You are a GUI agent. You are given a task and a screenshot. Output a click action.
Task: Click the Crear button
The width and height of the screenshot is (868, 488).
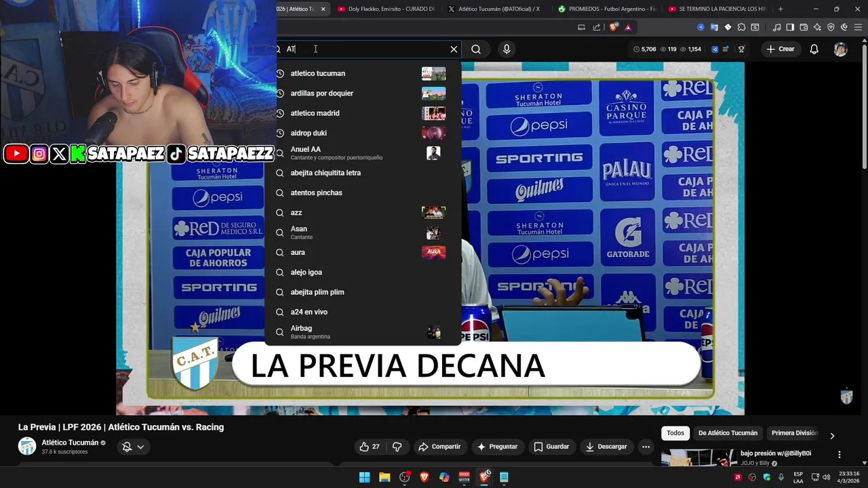780,49
